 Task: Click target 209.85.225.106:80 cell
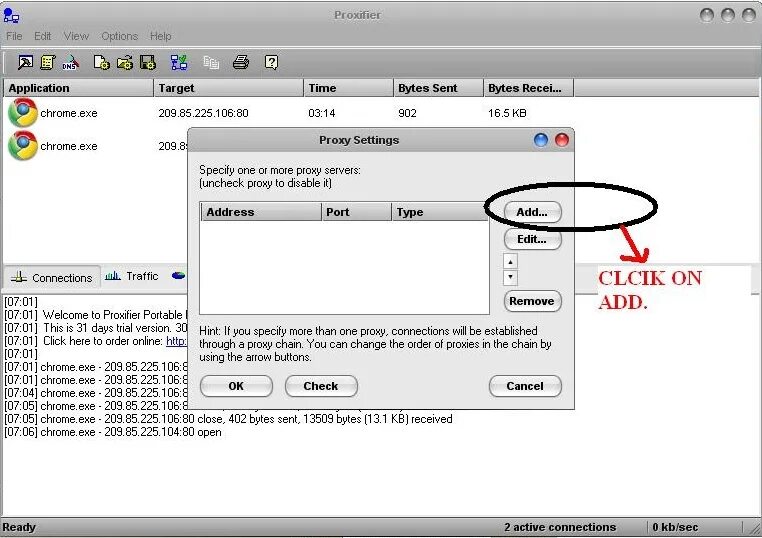pyautogui.click(x=203, y=113)
